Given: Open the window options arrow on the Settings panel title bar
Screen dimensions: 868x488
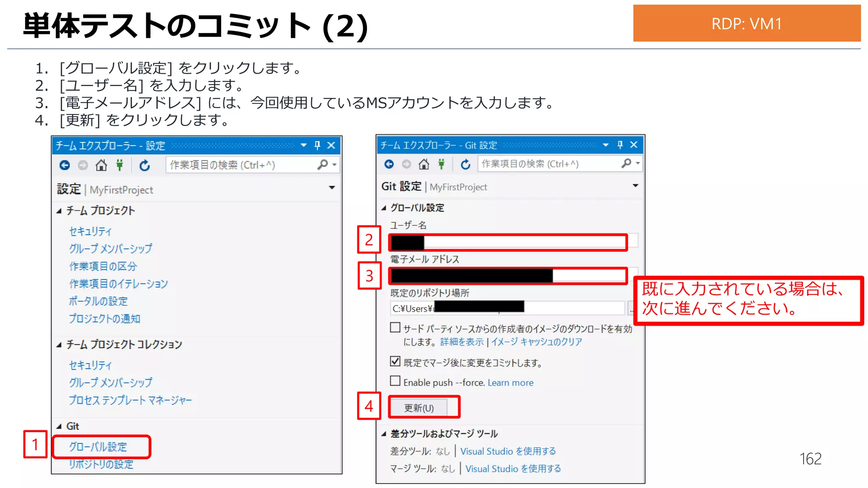Looking at the screenshot, I should tap(303, 145).
